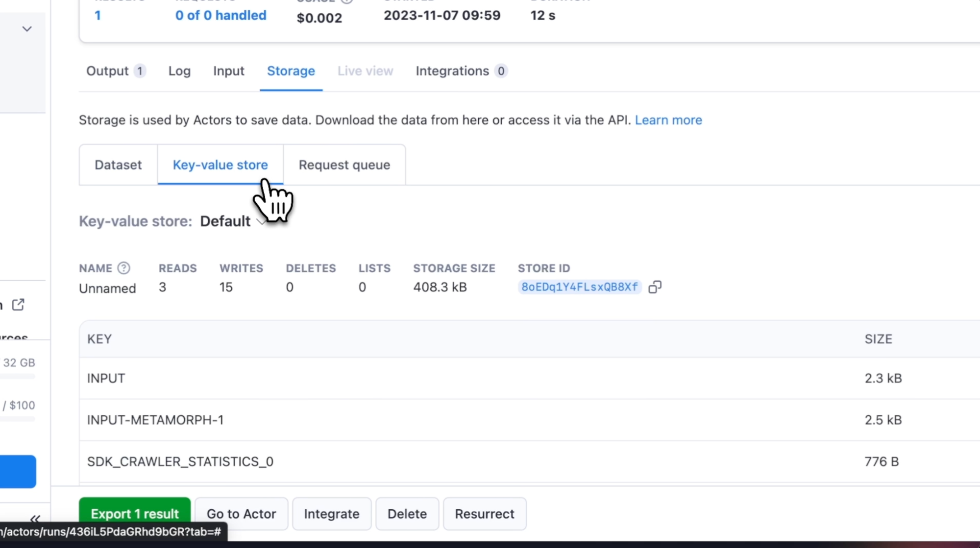Open the Request queue sub-tab
This screenshot has height=548, width=980.
pyautogui.click(x=344, y=165)
